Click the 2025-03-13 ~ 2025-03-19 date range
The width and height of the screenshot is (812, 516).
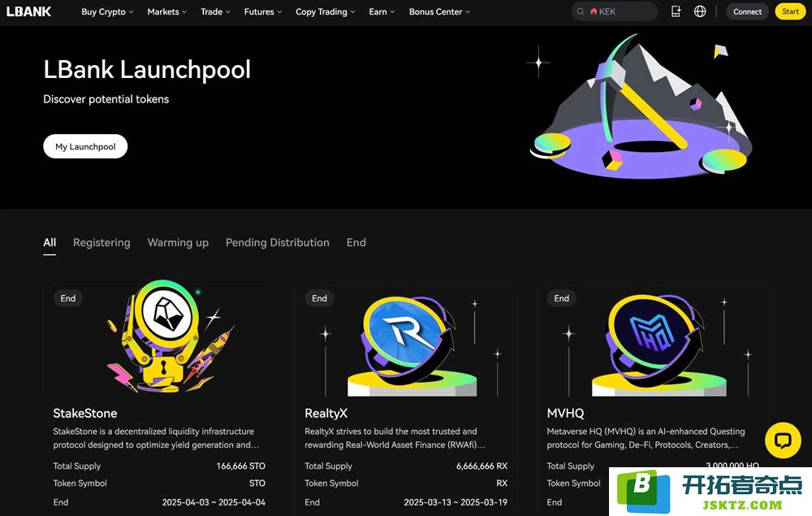tap(456, 502)
